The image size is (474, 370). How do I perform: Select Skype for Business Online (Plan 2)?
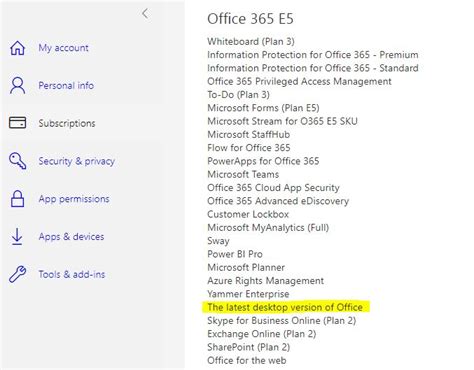coord(282,321)
